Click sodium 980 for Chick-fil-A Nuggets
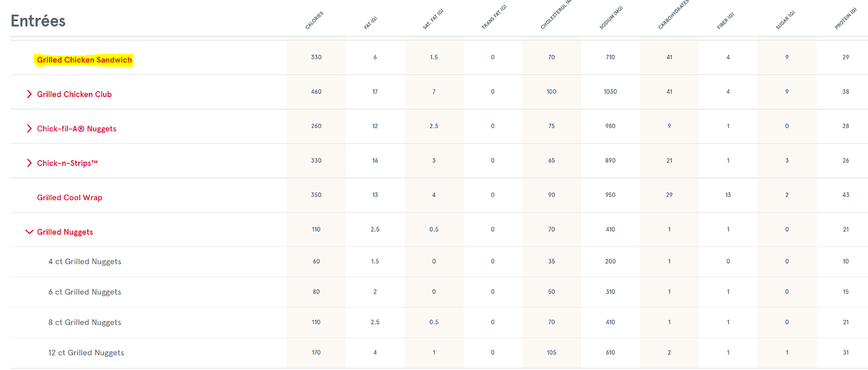868x370 pixels. 610,126
